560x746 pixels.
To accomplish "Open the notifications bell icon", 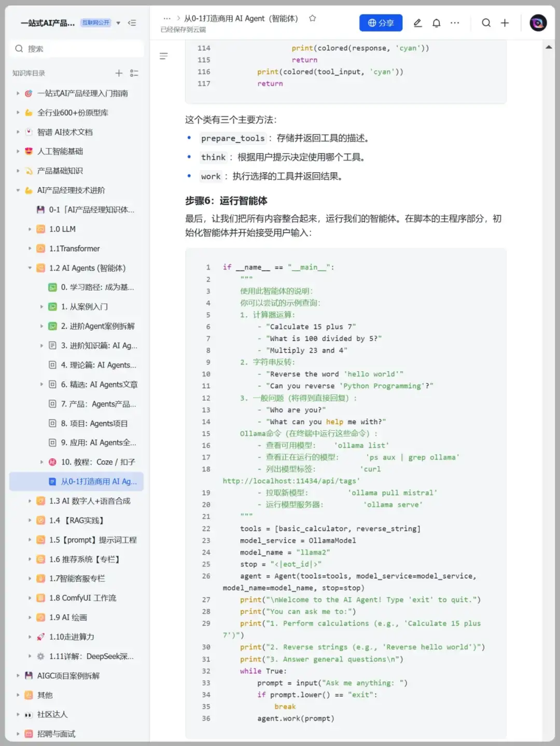I will [436, 23].
